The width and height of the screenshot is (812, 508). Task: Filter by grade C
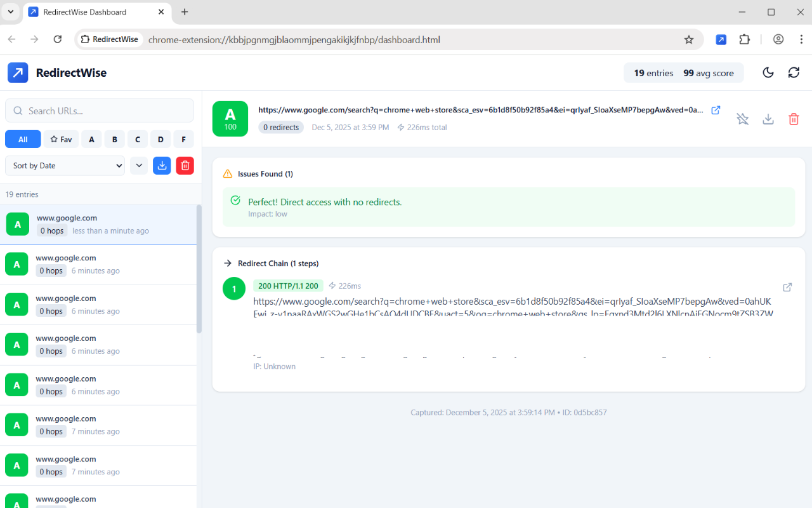[138, 139]
